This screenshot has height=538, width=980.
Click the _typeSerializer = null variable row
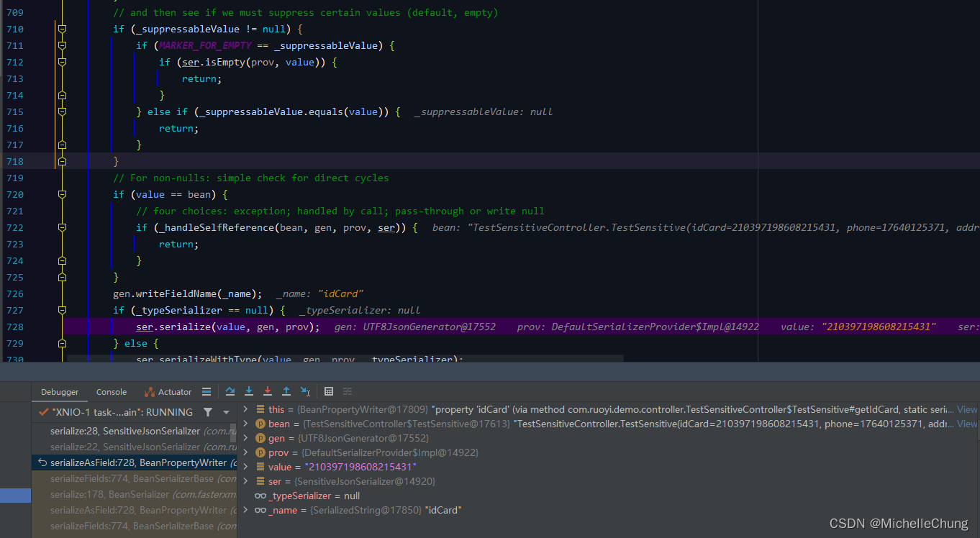tap(608, 496)
